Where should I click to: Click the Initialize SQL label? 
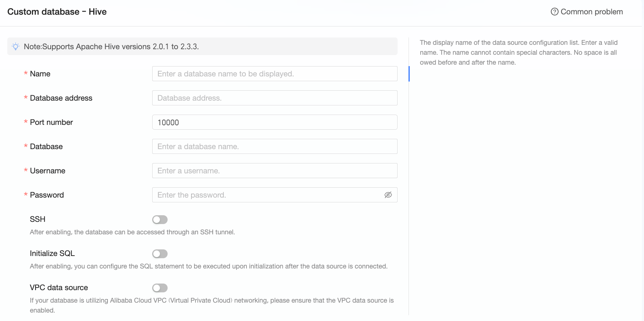52,253
